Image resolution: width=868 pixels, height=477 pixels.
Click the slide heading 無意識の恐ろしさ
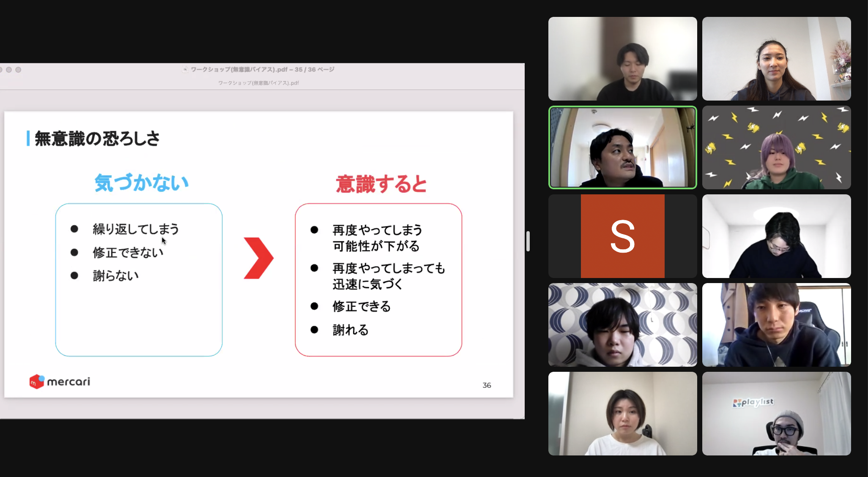coord(97,139)
